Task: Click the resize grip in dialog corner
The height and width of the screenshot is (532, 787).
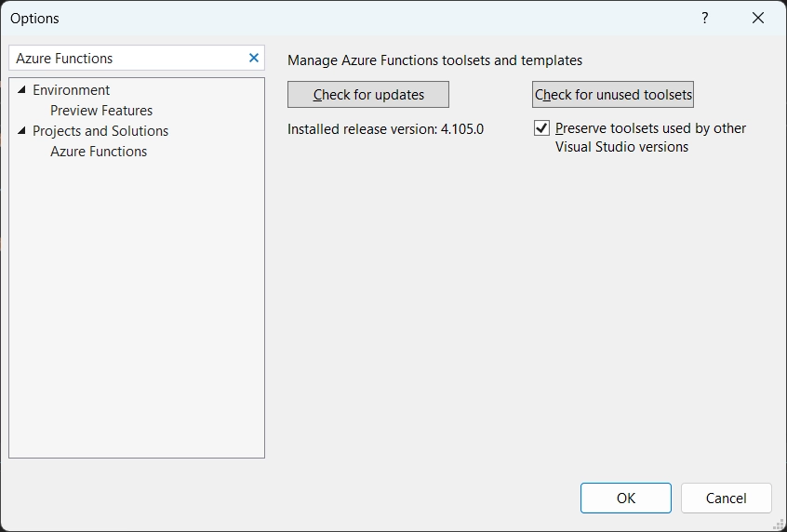Action: point(779,525)
